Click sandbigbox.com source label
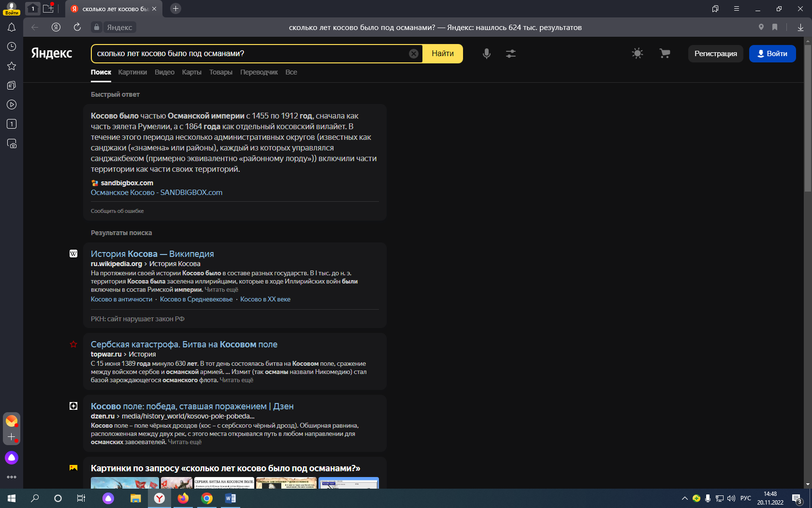The image size is (812, 508). click(x=127, y=183)
